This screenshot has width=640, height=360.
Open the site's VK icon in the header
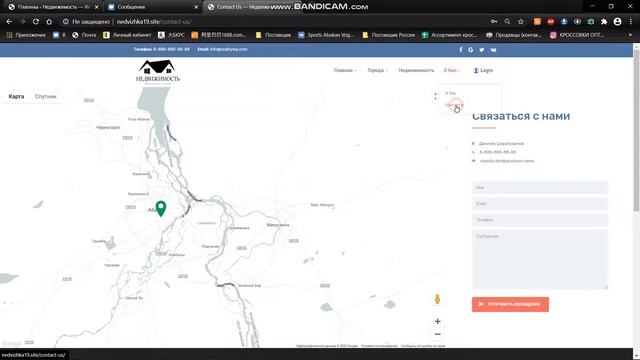click(x=493, y=49)
